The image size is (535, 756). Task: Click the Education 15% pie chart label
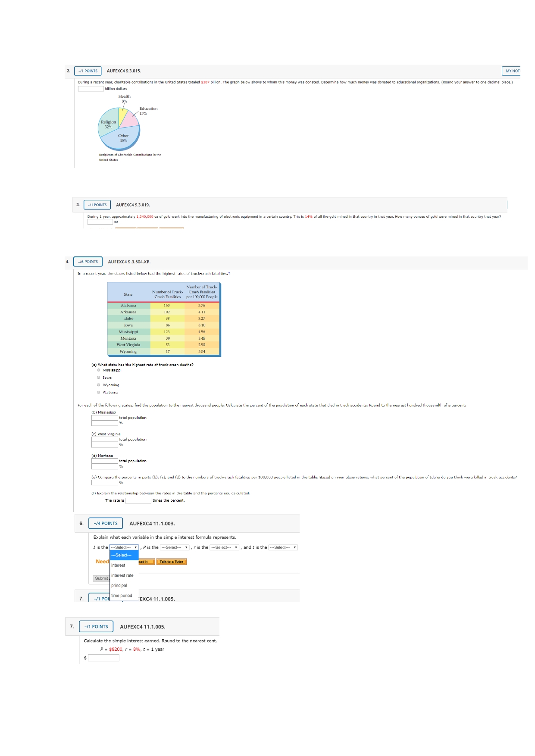pyautogui.click(x=148, y=111)
